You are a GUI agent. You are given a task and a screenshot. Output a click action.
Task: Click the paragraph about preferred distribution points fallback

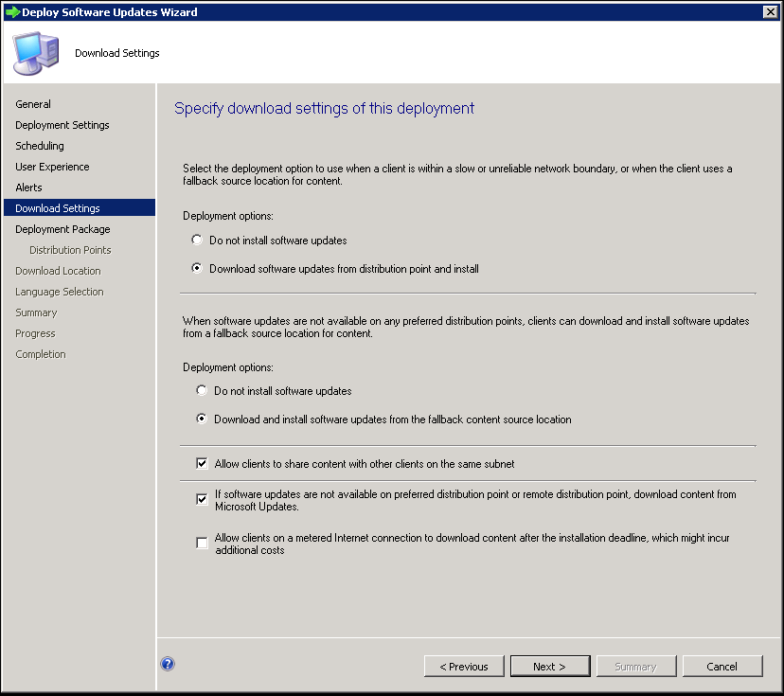point(466,327)
